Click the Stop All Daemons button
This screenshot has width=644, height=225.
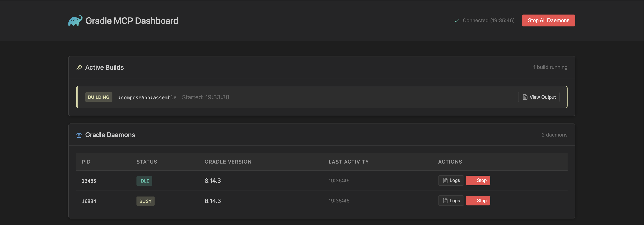point(548,20)
